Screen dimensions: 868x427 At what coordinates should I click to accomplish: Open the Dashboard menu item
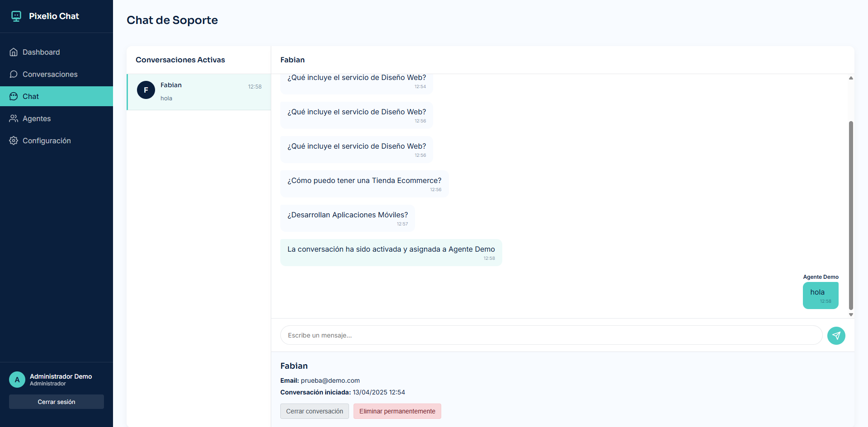point(57,52)
